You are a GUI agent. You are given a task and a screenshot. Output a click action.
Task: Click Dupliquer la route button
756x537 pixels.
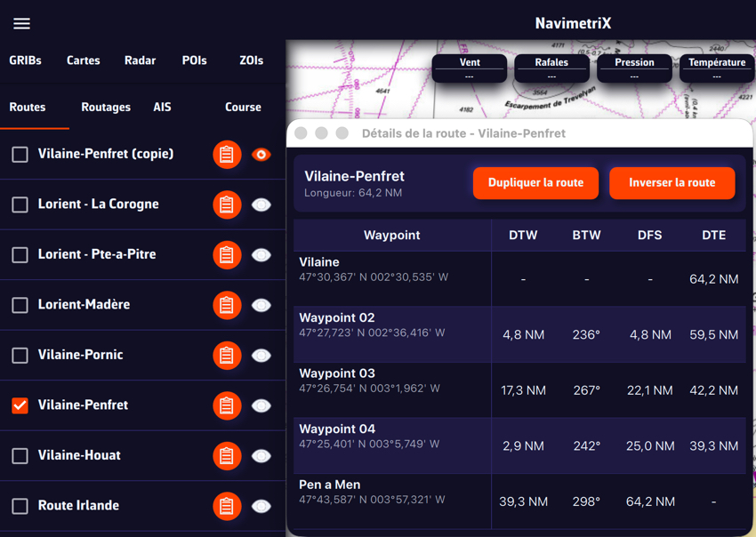coord(535,183)
